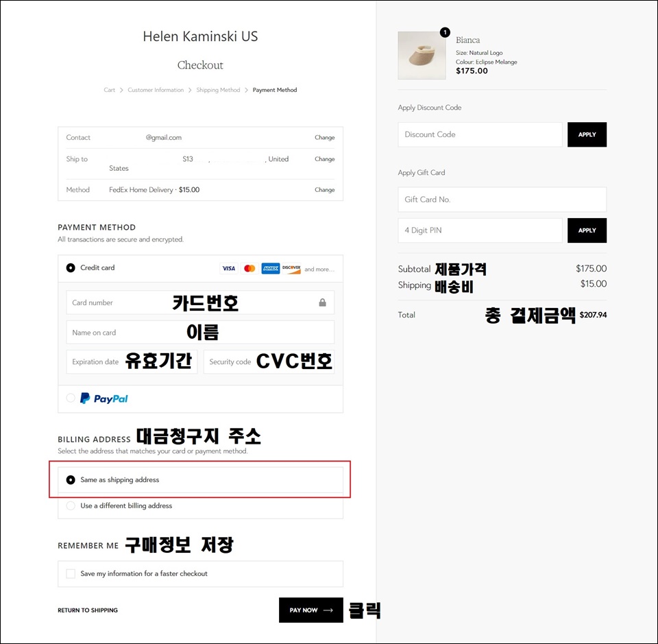Image resolution: width=658 pixels, height=644 pixels.
Task: Focus the Discount Code field
Action: pyautogui.click(x=480, y=134)
